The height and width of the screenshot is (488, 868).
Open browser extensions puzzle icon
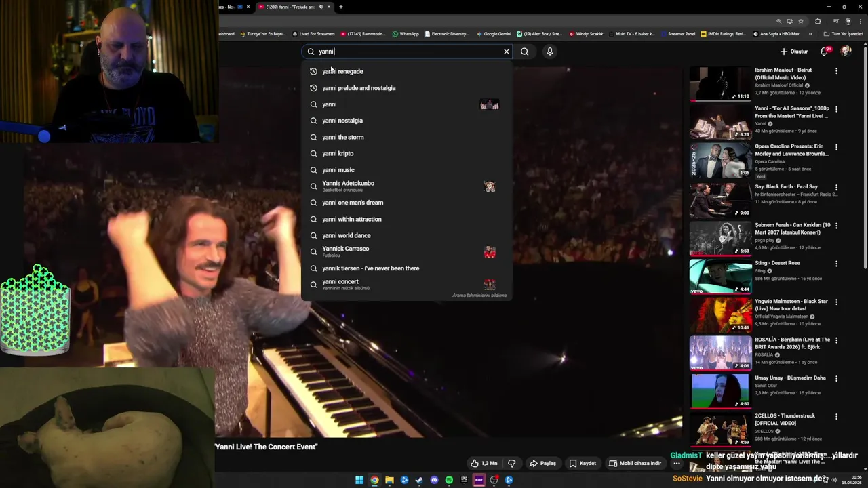(818, 21)
